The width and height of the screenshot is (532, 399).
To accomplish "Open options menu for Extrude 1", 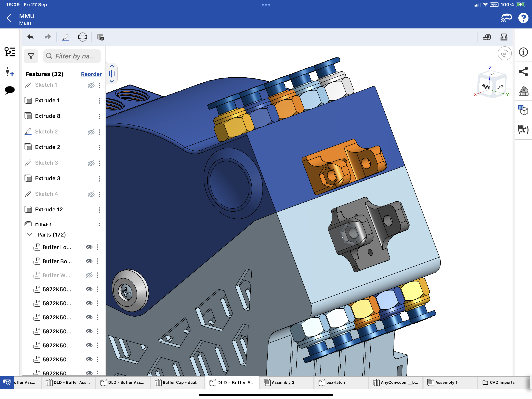I will click(x=100, y=101).
